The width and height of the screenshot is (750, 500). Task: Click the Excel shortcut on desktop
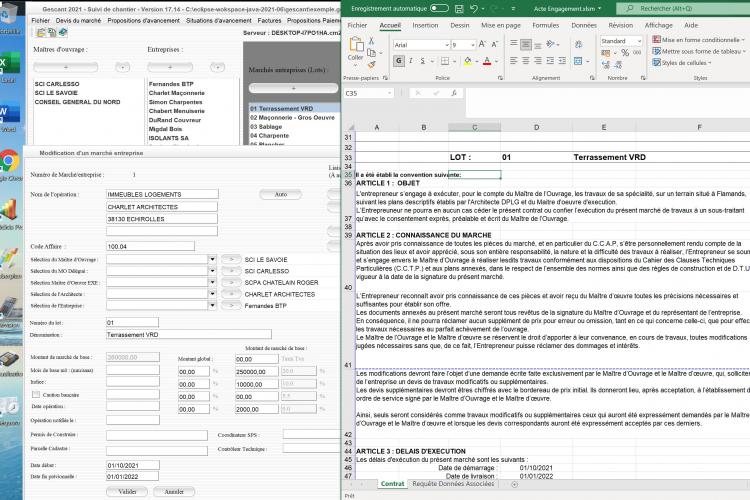10,64
